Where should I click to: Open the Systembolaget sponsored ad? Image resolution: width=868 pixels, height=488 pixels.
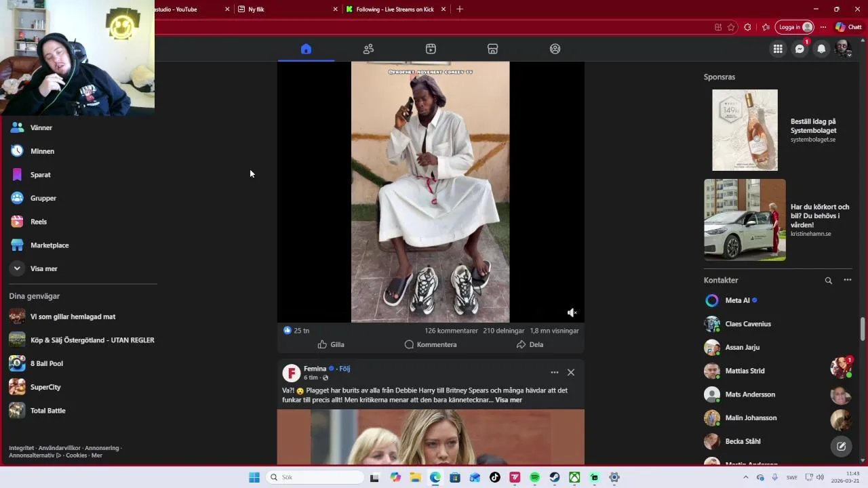[778, 130]
